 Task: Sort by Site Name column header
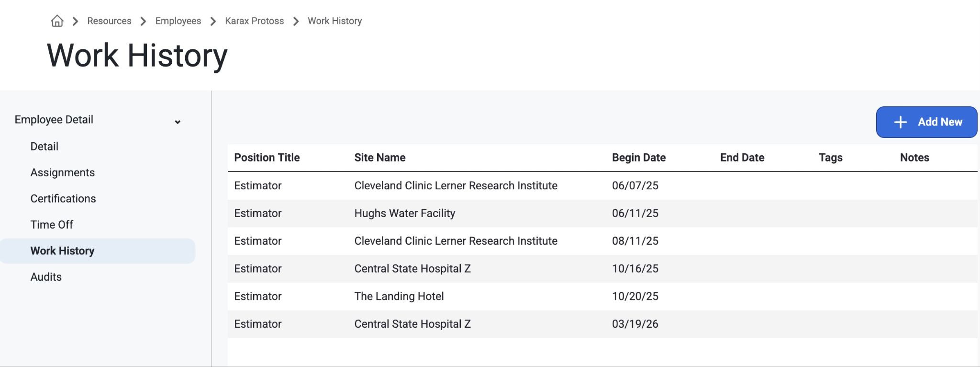(380, 158)
